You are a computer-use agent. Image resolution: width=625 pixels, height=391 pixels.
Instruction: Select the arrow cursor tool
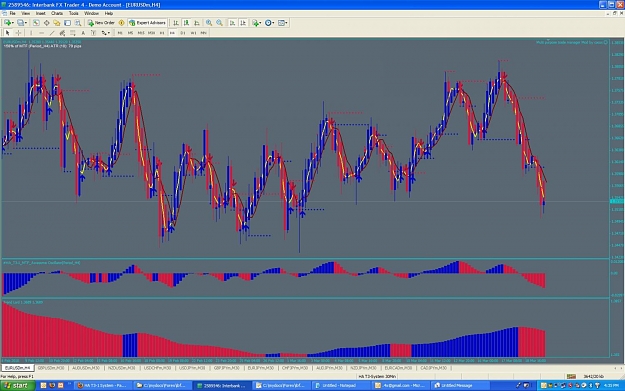click(x=7, y=33)
